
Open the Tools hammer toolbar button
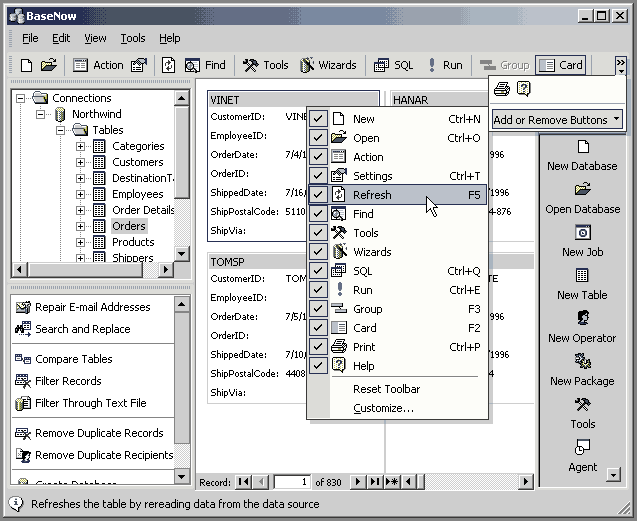[x=265, y=65]
